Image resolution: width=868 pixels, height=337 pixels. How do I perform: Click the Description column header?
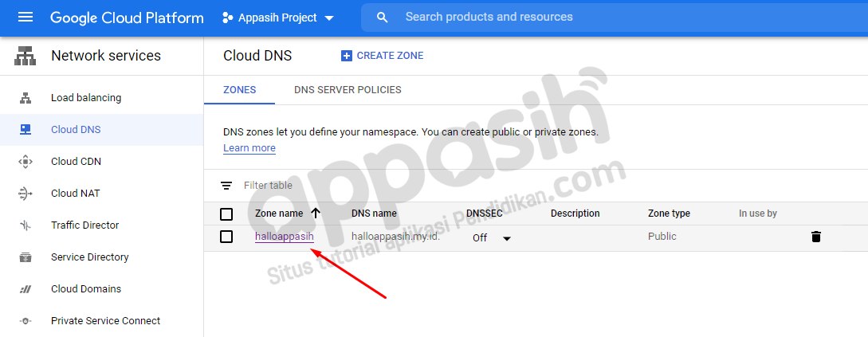(575, 214)
